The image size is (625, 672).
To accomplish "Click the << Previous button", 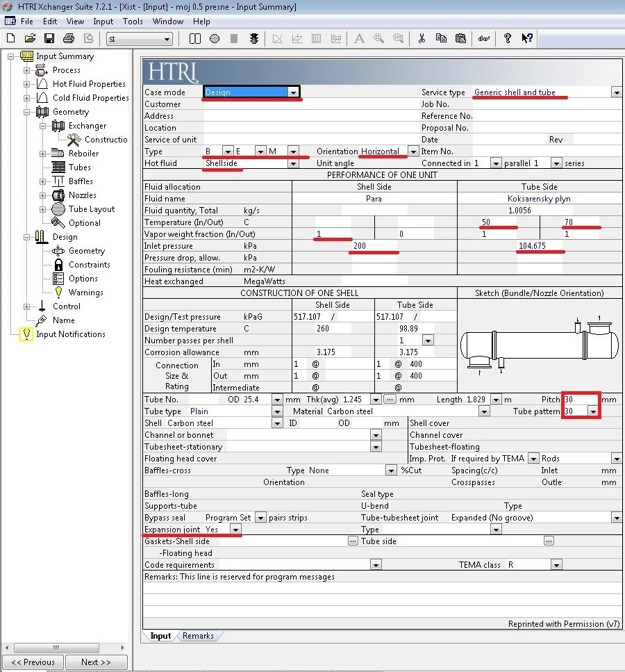I will tap(33, 662).
